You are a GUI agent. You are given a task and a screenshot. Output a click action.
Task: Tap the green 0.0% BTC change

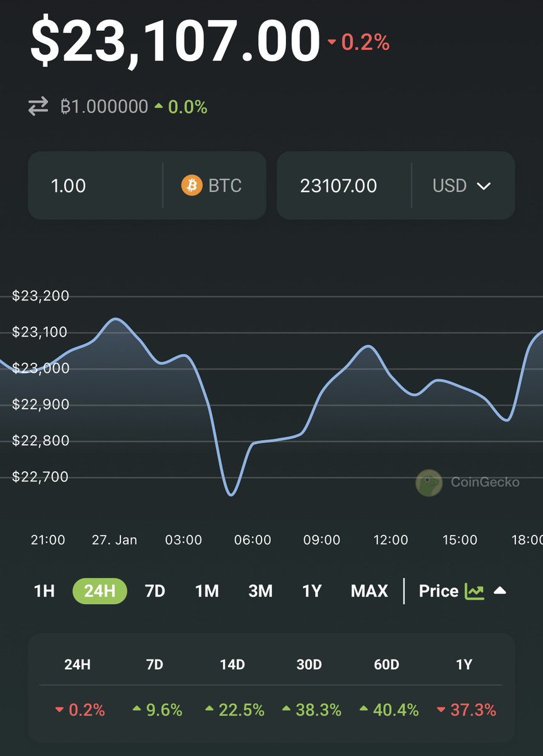pyautogui.click(x=181, y=107)
